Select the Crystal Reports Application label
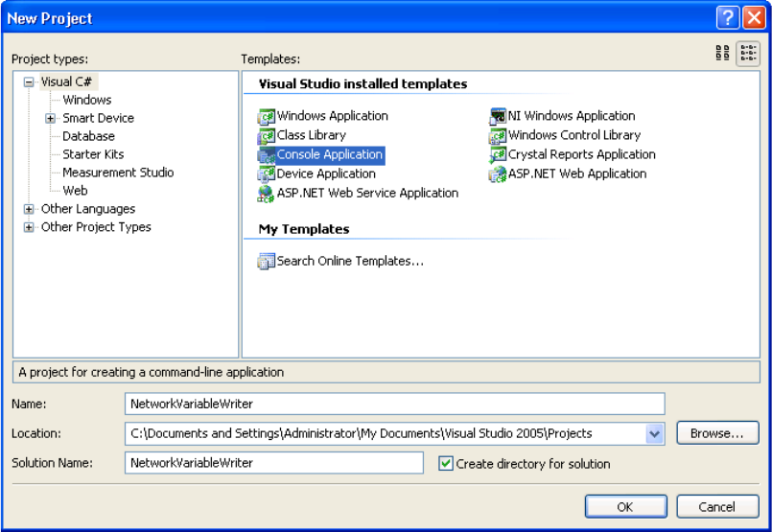This screenshot has width=772, height=532. tap(582, 154)
